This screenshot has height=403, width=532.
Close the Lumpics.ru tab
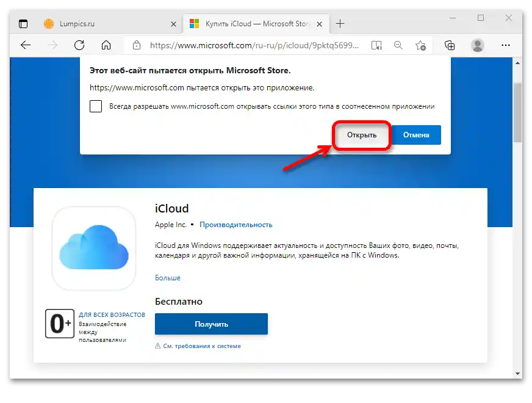pyautogui.click(x=173, y=24)
